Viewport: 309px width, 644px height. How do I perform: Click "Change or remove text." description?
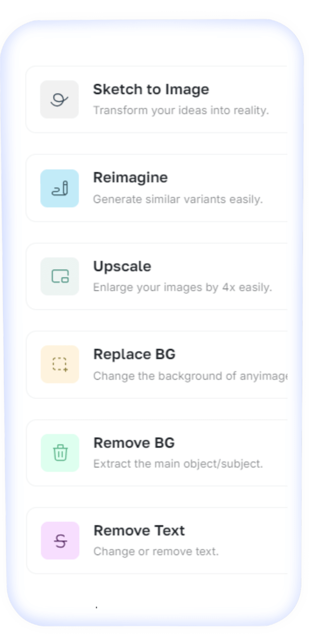[x=156, y=551]
